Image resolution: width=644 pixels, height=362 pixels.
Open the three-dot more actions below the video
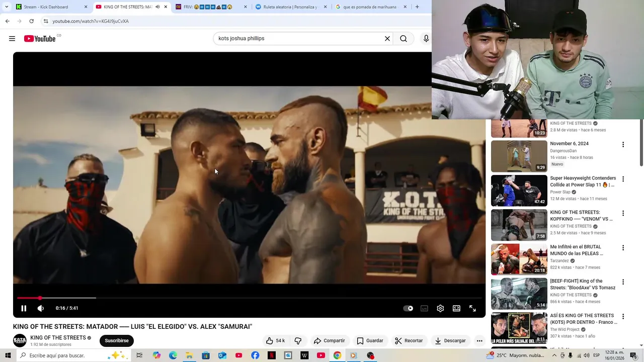(x=479, y=341)
